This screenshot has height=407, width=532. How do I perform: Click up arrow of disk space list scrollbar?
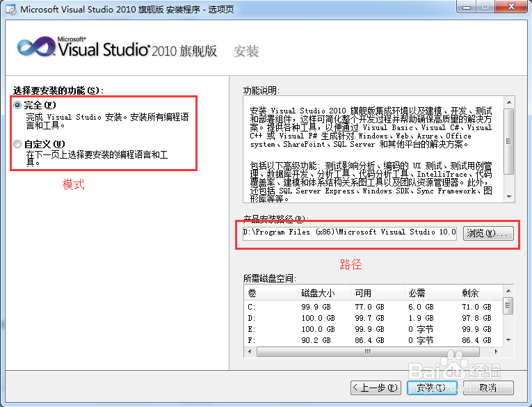tap(508, 291)
